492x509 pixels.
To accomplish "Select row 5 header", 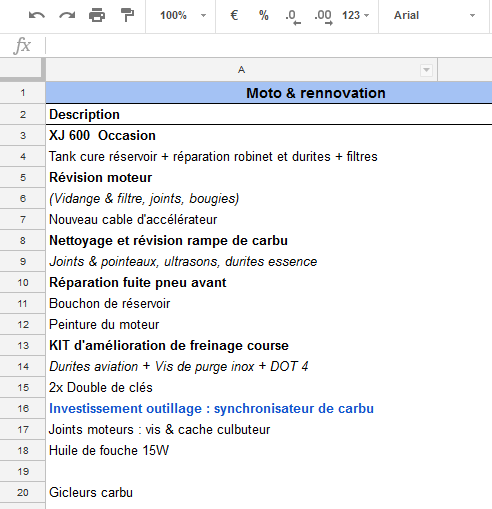I will tap(22, 177).
